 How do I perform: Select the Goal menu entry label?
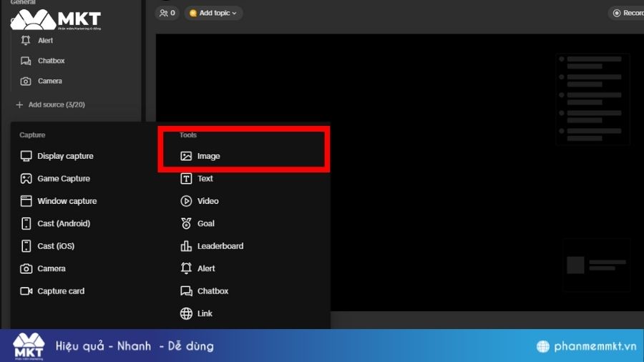tap(206, 223)
